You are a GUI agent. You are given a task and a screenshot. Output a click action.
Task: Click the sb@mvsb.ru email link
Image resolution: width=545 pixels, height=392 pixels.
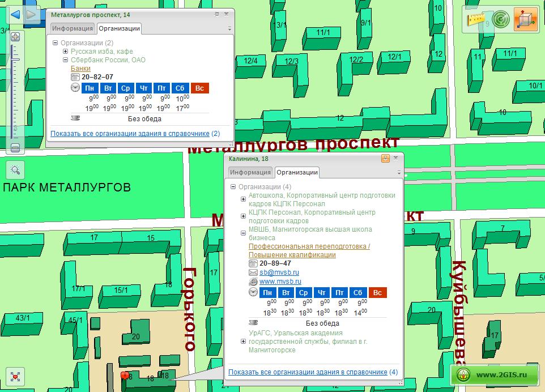pos(279,272)
